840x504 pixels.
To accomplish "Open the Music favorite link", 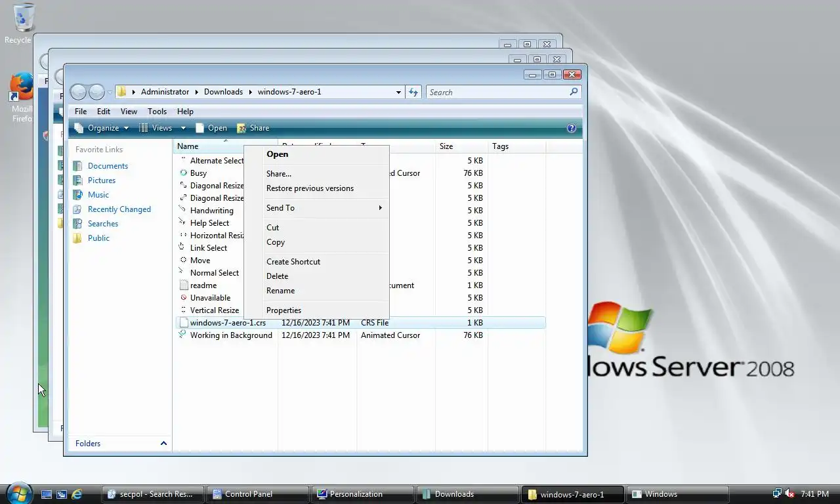I will (98, 195).
